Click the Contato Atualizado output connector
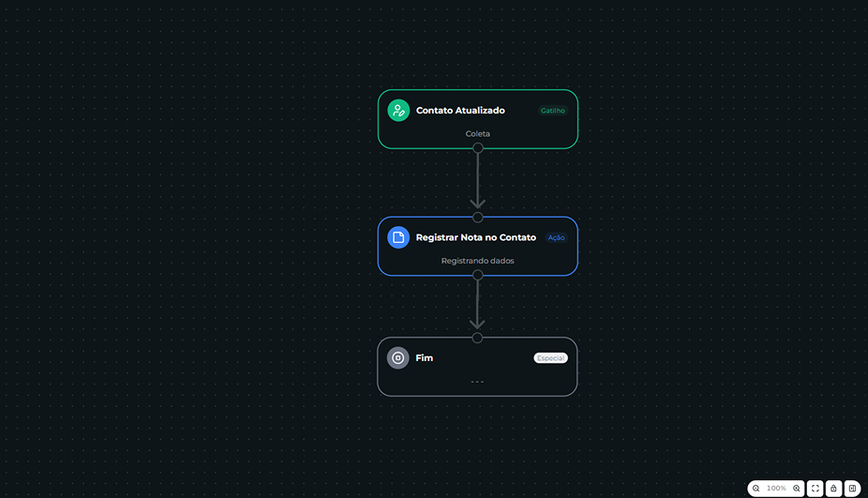Viewport: 868px width, 498px height. (478, 148)
